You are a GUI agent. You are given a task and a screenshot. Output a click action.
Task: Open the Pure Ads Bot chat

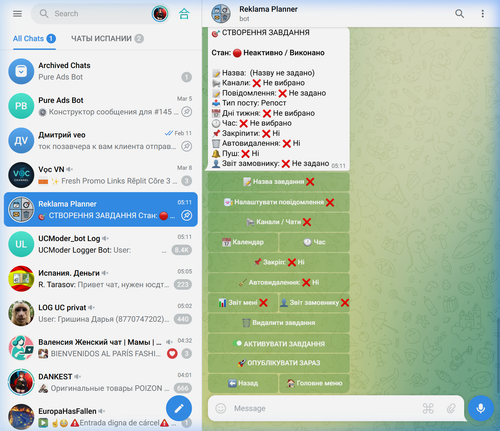click(x=101, y=106)
